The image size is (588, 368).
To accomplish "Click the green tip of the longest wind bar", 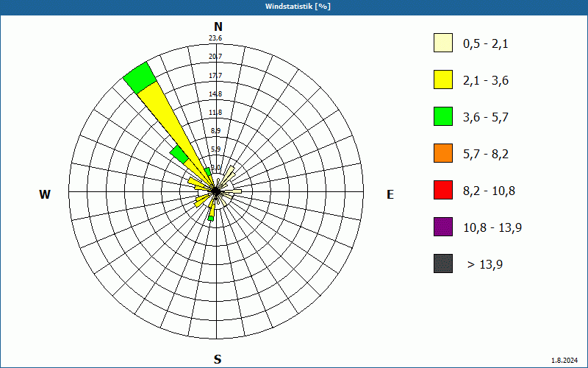I will point(140,78).
